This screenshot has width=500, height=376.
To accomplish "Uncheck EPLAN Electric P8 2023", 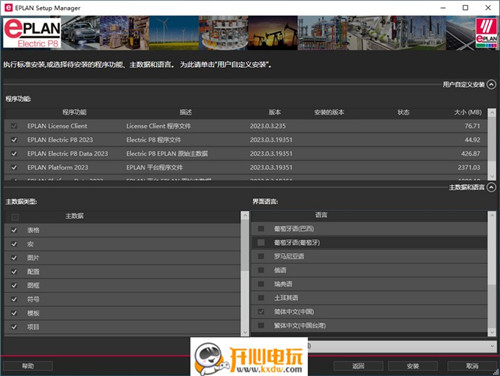I will click(14, 140).
